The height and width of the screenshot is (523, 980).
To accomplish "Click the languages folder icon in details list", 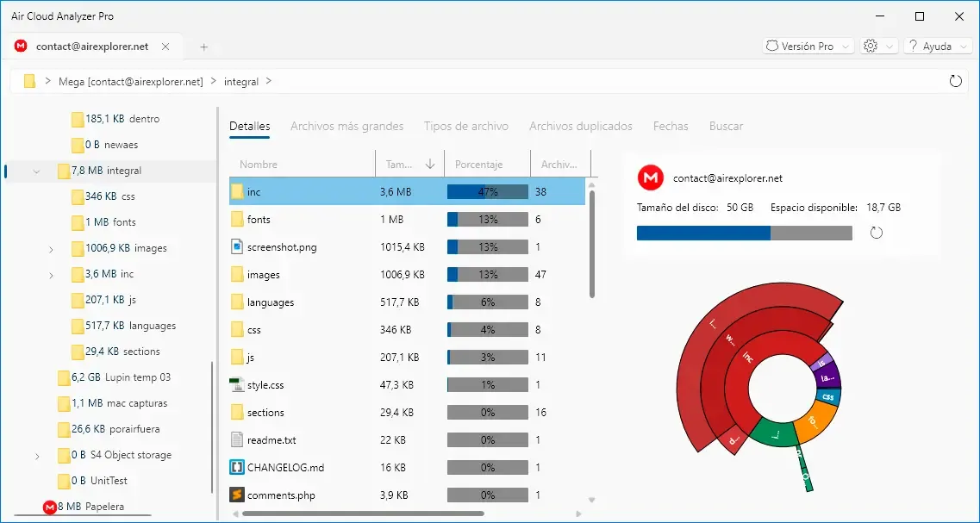I will pos(237,302).
